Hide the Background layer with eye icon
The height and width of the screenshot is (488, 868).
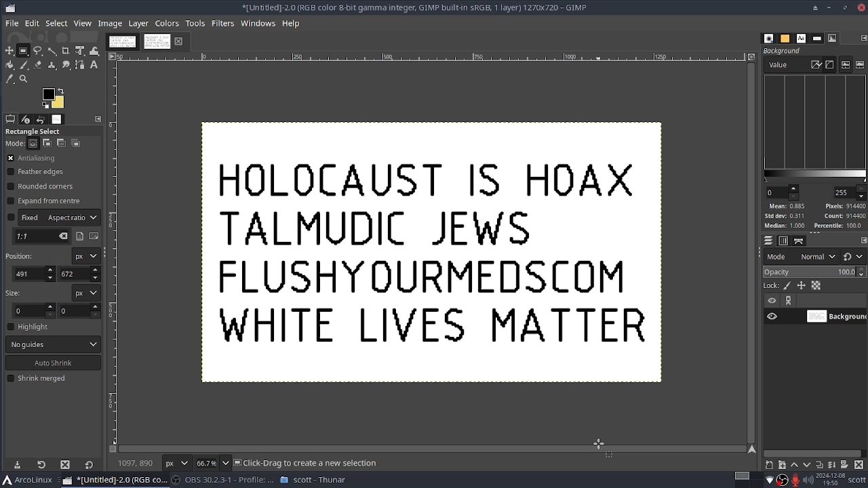click(x=772, y=317)
